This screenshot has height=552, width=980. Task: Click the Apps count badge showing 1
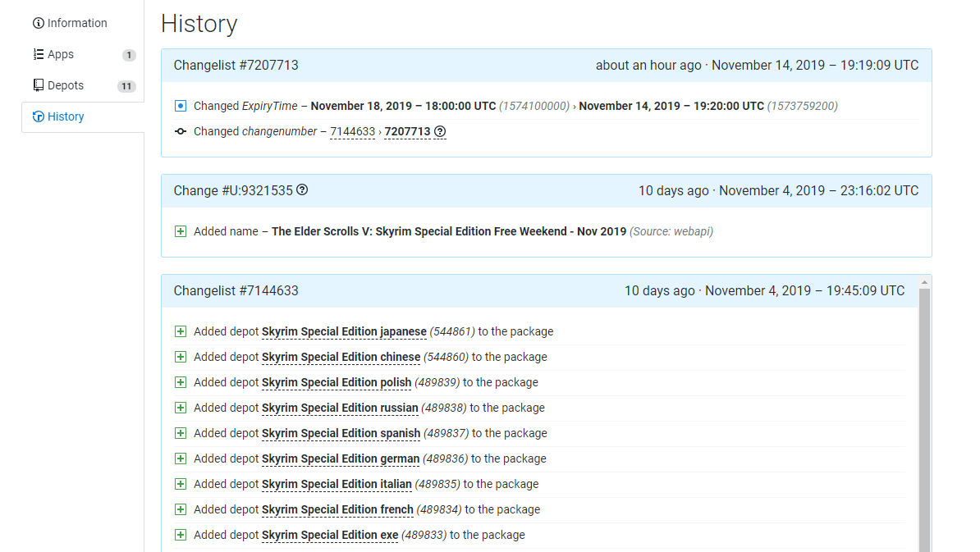click(129, 55)
